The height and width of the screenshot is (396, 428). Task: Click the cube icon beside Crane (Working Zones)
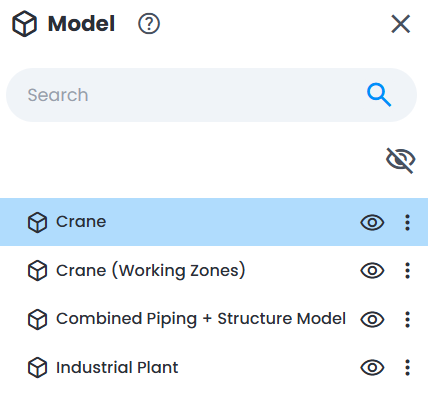pyautogui.click(x=37, y=270)
